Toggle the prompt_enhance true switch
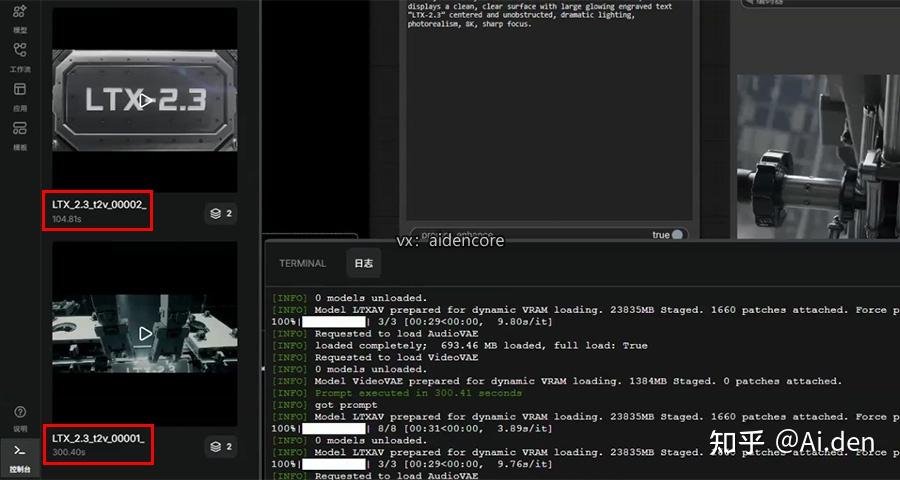 click(x=677, y=235)
